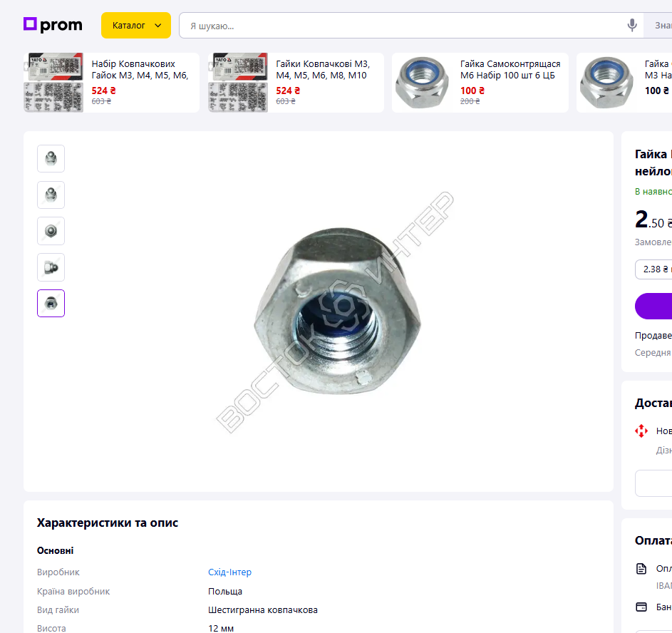Open Набір Ковпачкових Гайок product card image

pyautogui.click(x=53, y=83)
